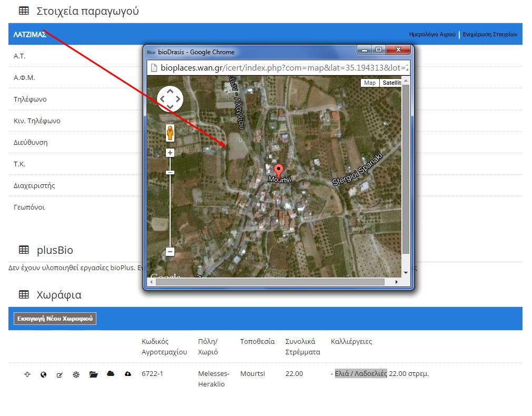Click the Συνολικά Στρέμματα column header
Image resolution: width=532 pixels, height=416 pixels.
point(303,347)
